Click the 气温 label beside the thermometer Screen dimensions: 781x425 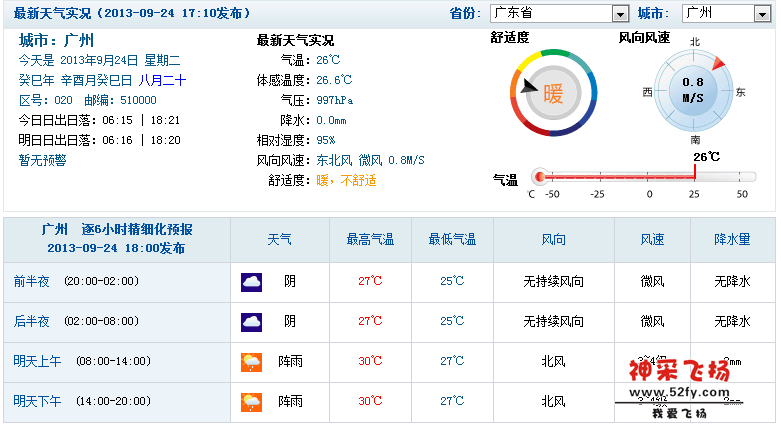coord(505,180)
